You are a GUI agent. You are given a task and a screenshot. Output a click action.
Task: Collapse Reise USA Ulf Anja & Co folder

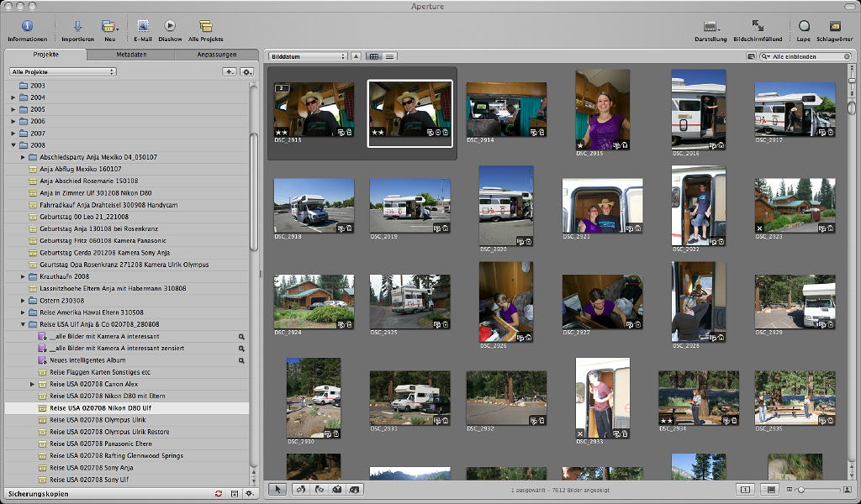(x=23, y=324)
